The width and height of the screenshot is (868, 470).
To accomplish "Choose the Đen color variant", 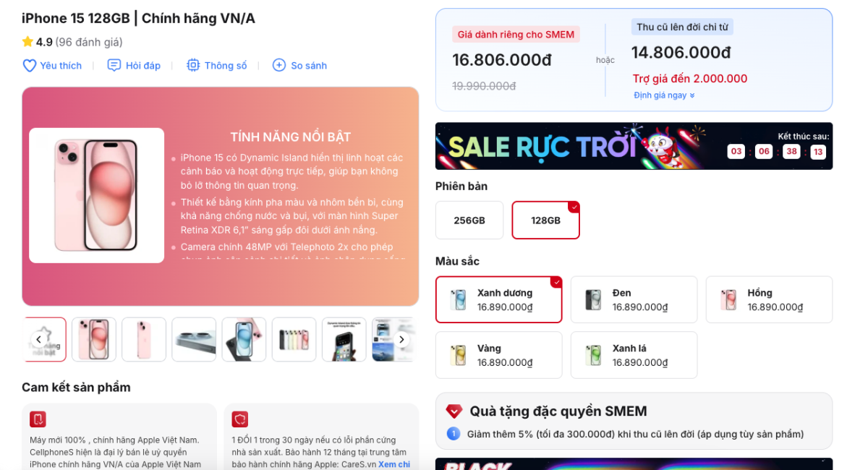I will tap(634, 299).
